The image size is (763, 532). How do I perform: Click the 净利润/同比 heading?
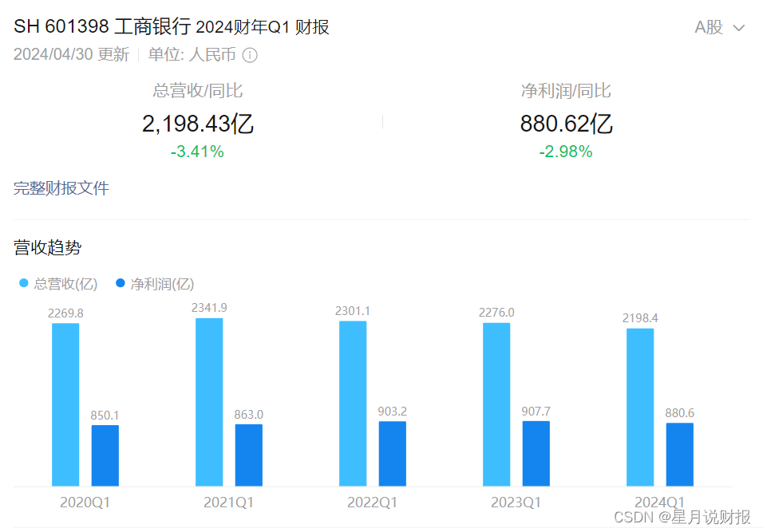click(x=565, y=91)
